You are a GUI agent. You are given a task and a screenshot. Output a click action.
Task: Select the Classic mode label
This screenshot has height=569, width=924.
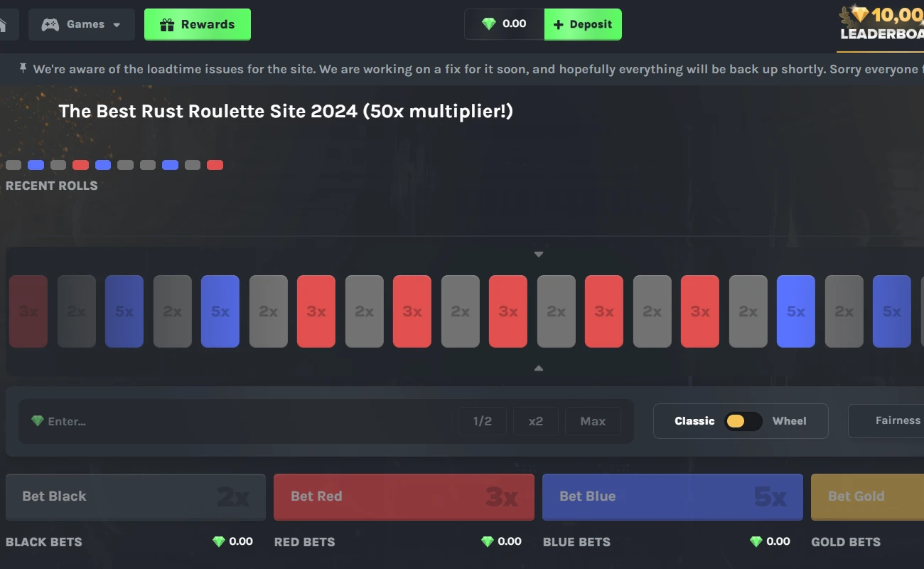(x=694, y=421)
